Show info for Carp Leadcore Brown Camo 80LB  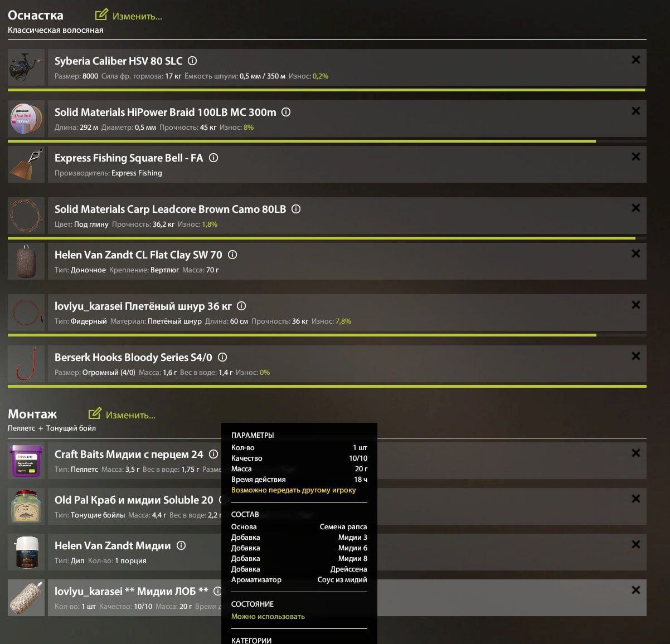click(296, 209)
